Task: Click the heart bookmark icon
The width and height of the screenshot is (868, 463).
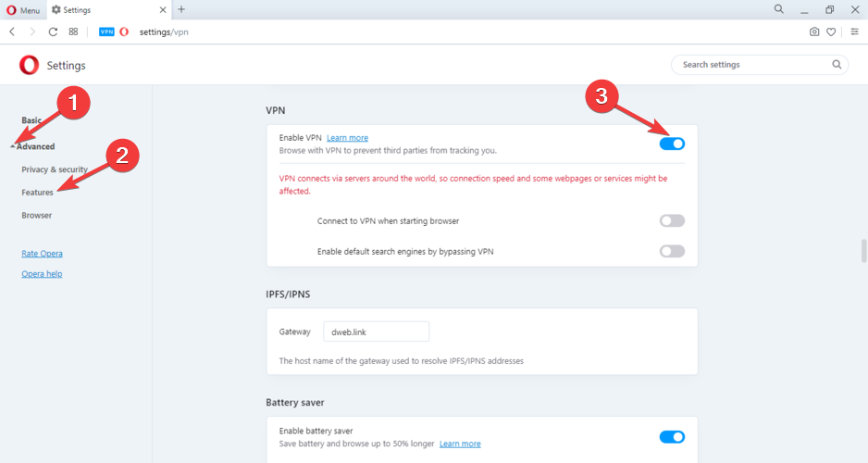Action: (x=832, y=31)
